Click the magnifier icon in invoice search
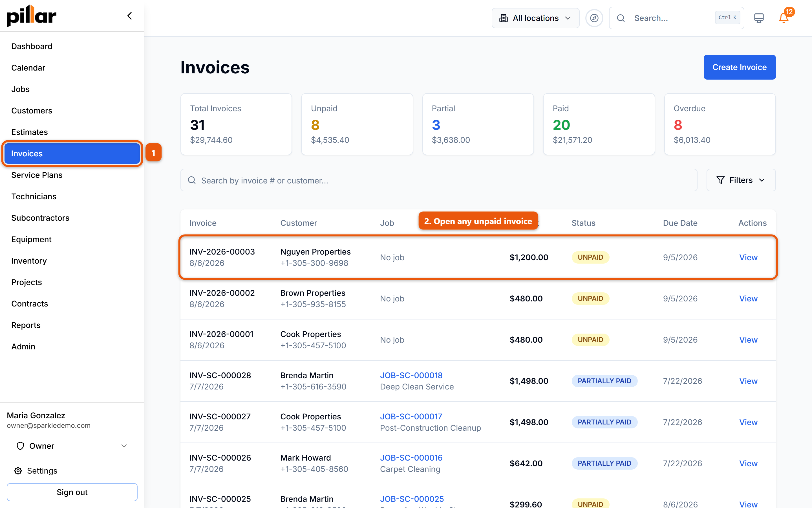Image resolution: width=812 pixels, height=508 pixels. point(192,180)
